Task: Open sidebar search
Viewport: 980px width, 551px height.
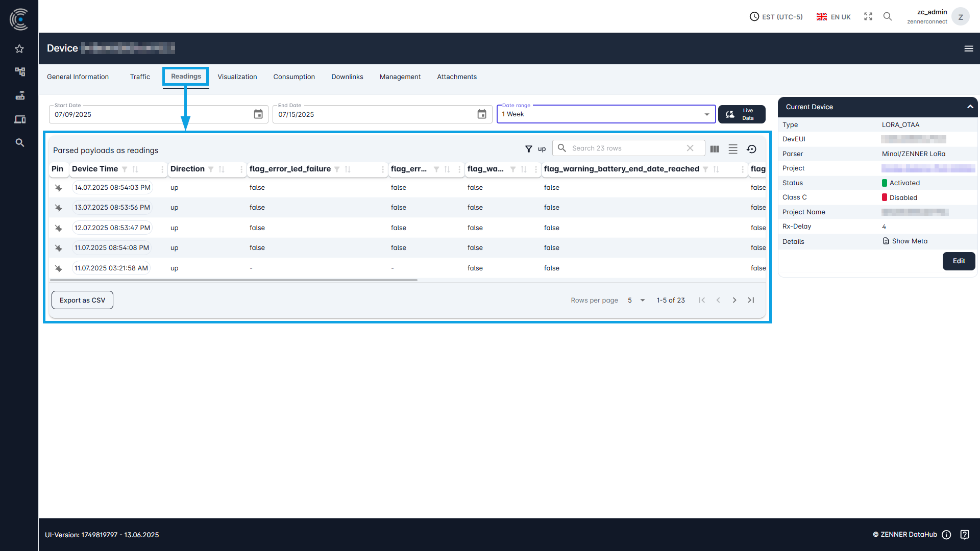Action: click(x=19, y=143)
